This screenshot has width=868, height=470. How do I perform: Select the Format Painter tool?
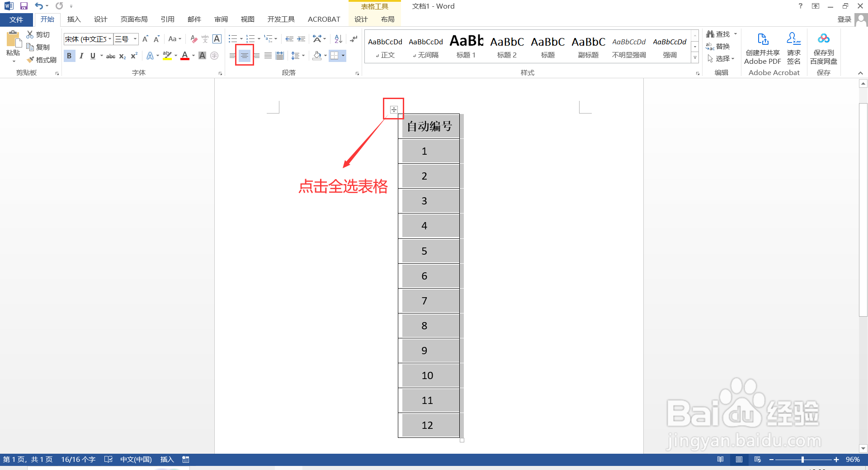click(42, 59)
